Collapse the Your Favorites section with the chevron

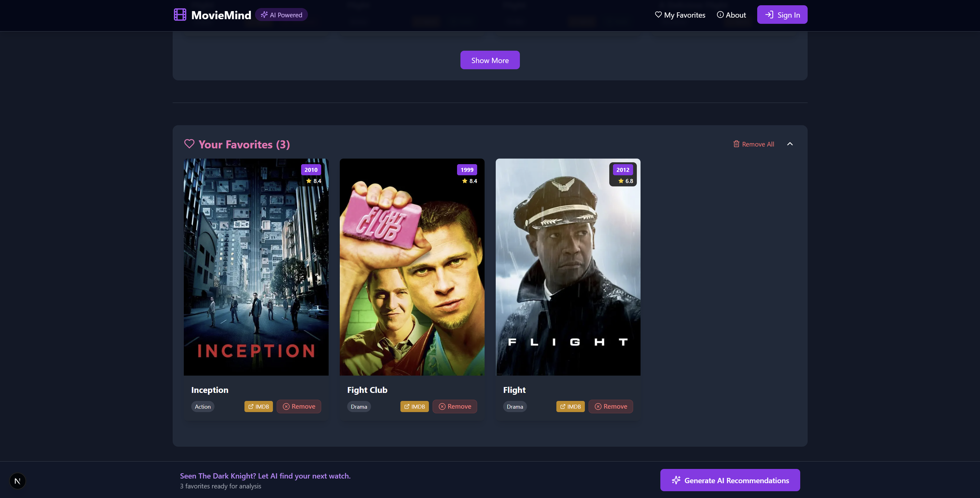click(790, 144)
